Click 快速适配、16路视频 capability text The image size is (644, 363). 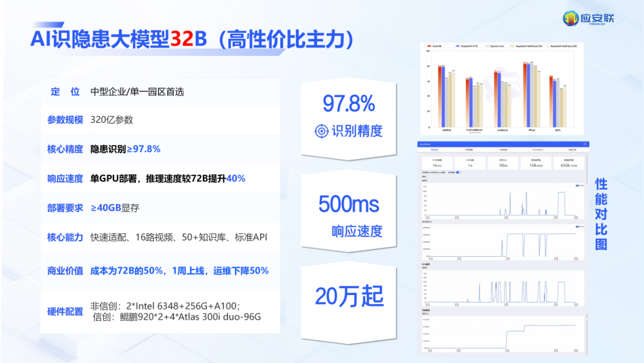[179, 237]
